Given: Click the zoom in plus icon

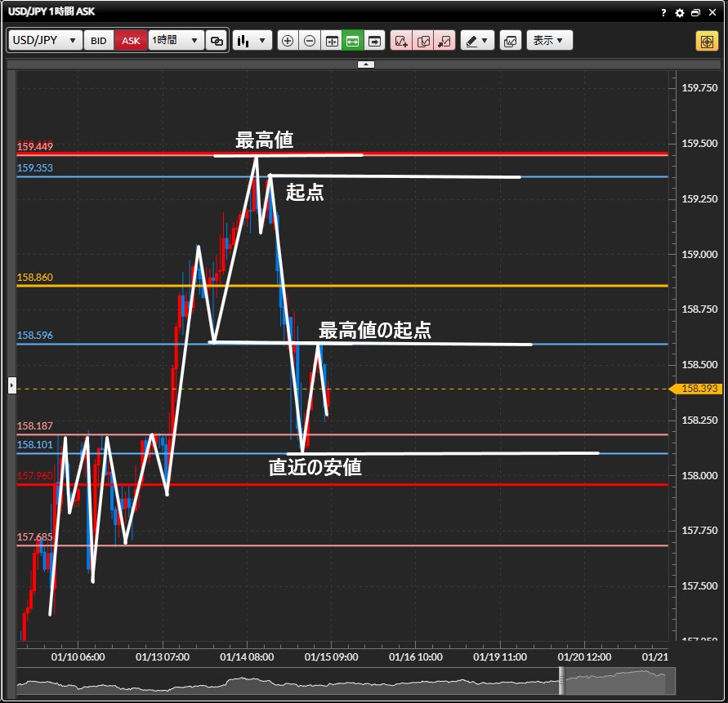Looking at the screenshot, I should 288,41.
